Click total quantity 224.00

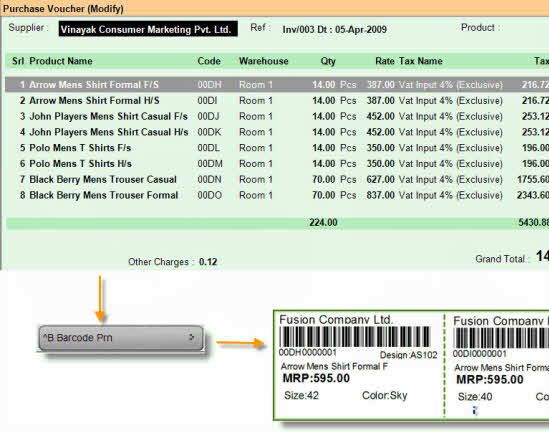(x=323, y=223)
